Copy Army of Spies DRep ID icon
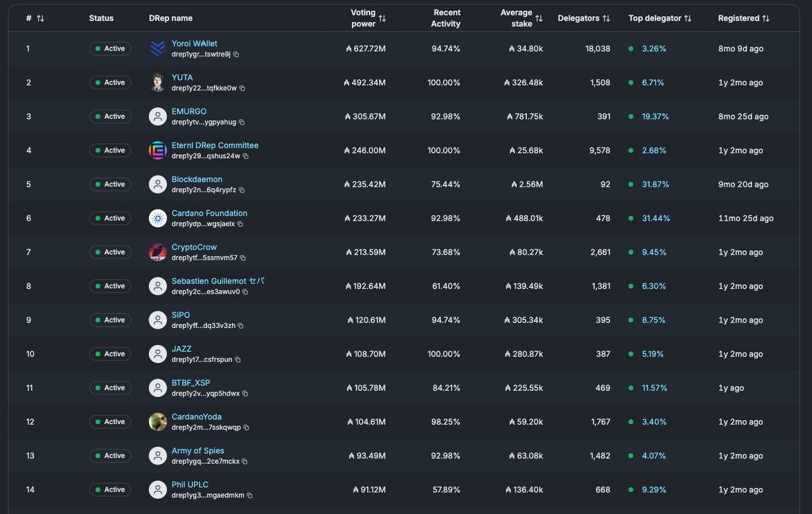The height and width of the screenshot is (514, 812). (245, 462)
